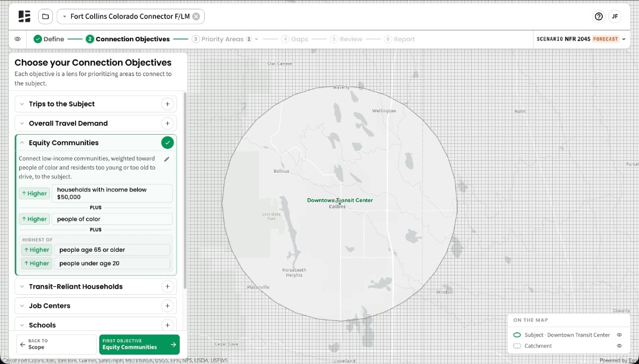The width and height of the screenshot is (639, 364).
Task: Toggle Catchment layer visibility
Action: pyautogui.click(x=619, y=346)
